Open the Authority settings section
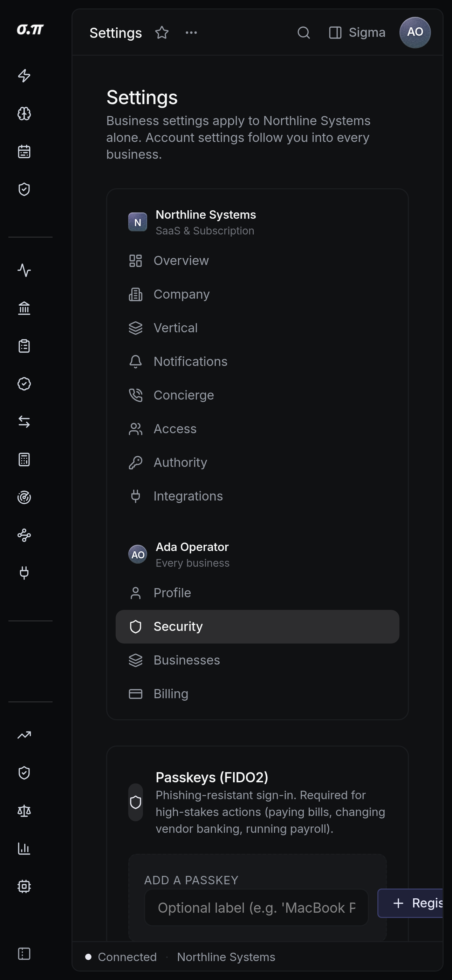The image size is (452, 980). 257,463
